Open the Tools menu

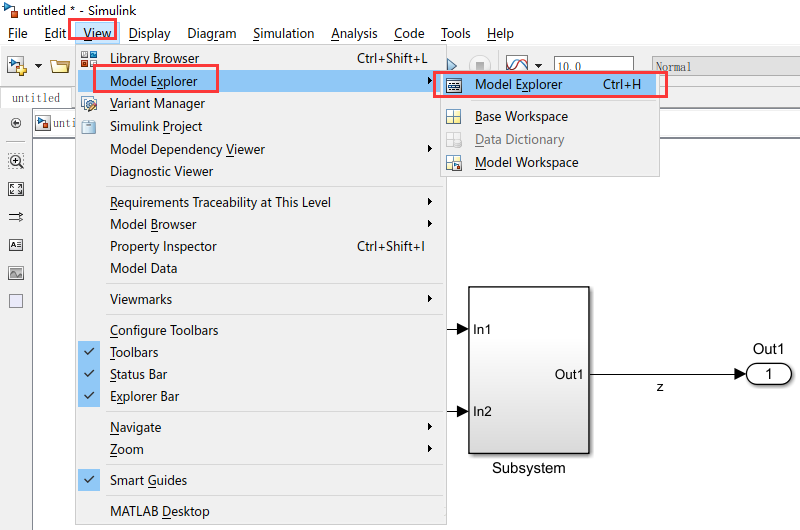click(456, 34)
